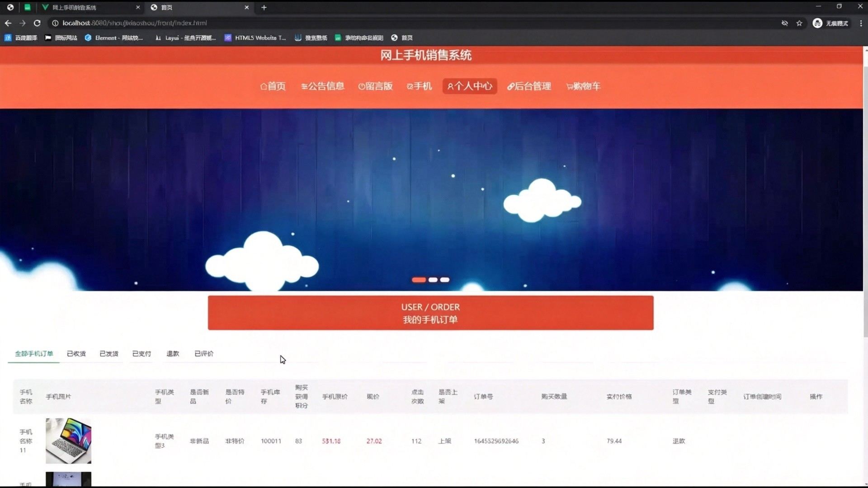Open 购物车 in site navigation
This screenshot has width=868, height=488.
click(x=583, y=86)
